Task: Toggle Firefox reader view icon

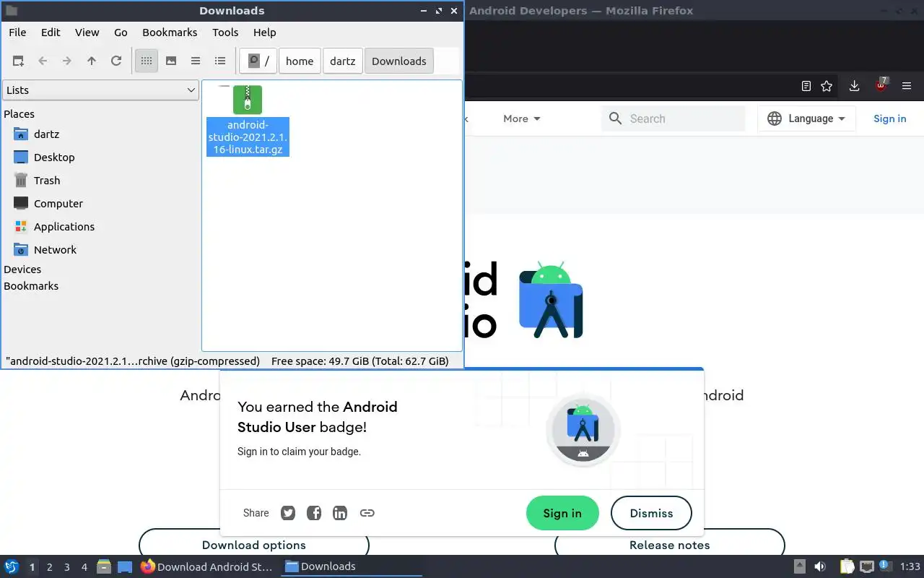Action: coord(806,86)
